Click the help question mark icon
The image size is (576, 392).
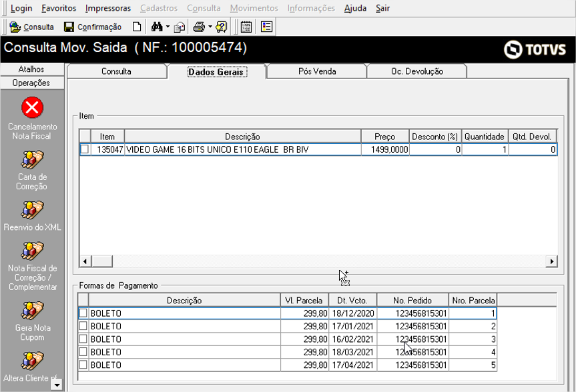(x=221, y=27)
